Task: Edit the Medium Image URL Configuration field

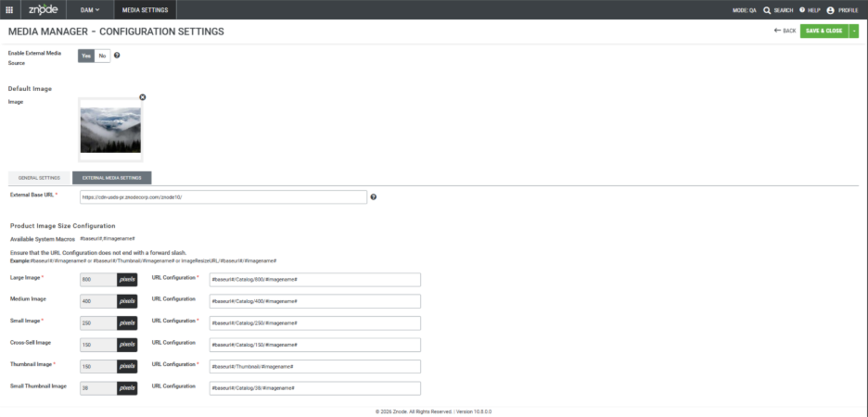Action: [x=315, y=301]
